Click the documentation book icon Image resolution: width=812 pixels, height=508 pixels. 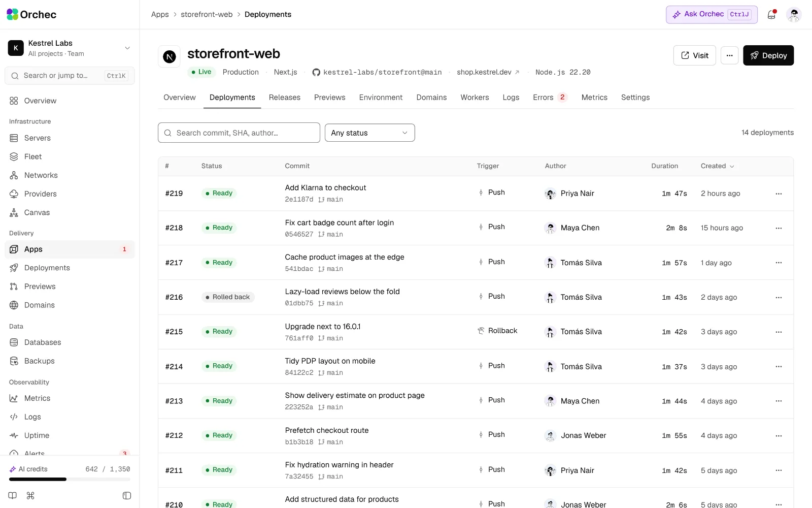[x=13, y=495]
